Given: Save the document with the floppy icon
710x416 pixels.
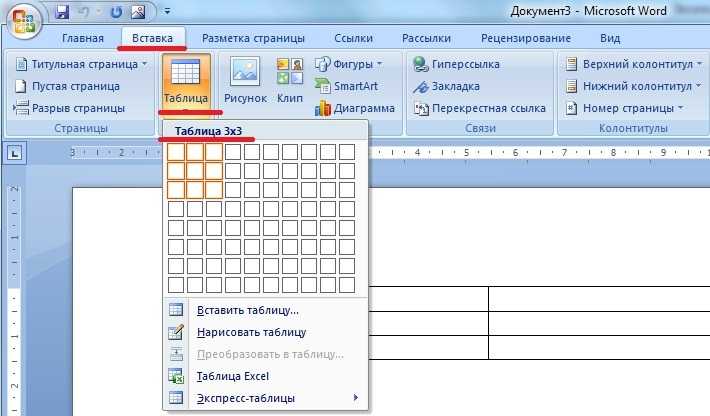Looking at the screenshot, I should pyautogui.click(x=62, y=12).
